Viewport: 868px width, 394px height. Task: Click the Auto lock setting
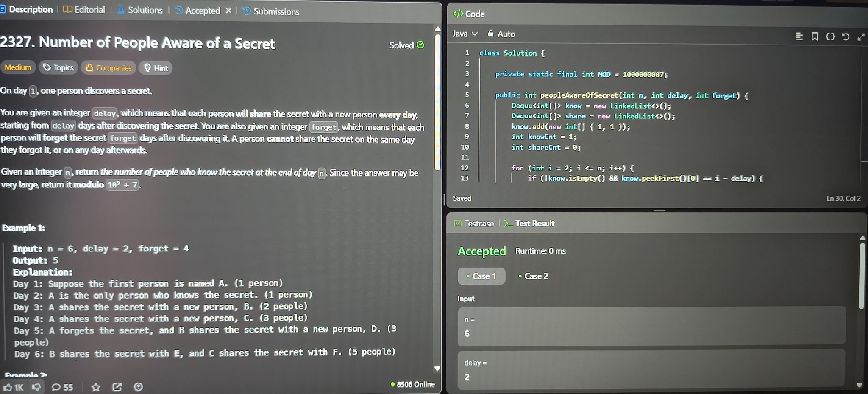pyautogui.click(x=501, y=34)
